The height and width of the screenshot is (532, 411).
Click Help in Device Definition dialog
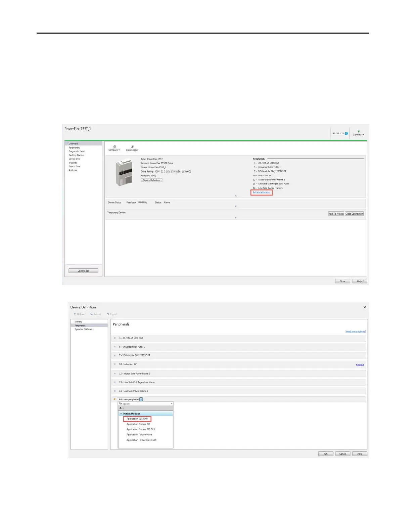(360, 454)
